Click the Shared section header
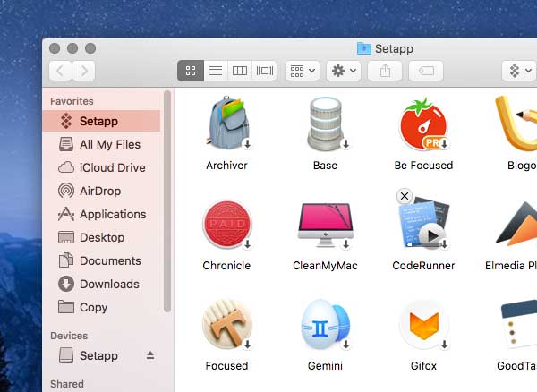537x392 pixels. [67, 384]
